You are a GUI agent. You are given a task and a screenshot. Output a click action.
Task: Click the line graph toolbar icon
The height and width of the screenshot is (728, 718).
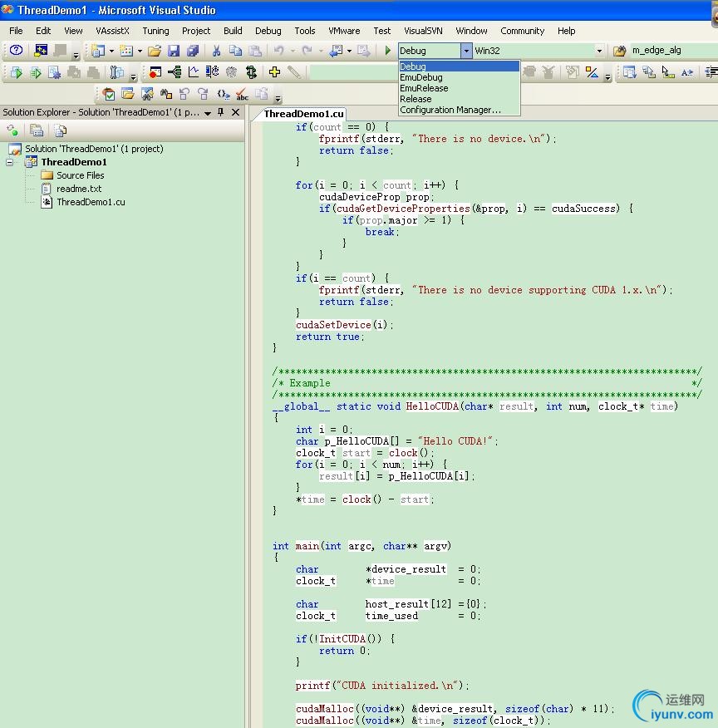(194, 72)
